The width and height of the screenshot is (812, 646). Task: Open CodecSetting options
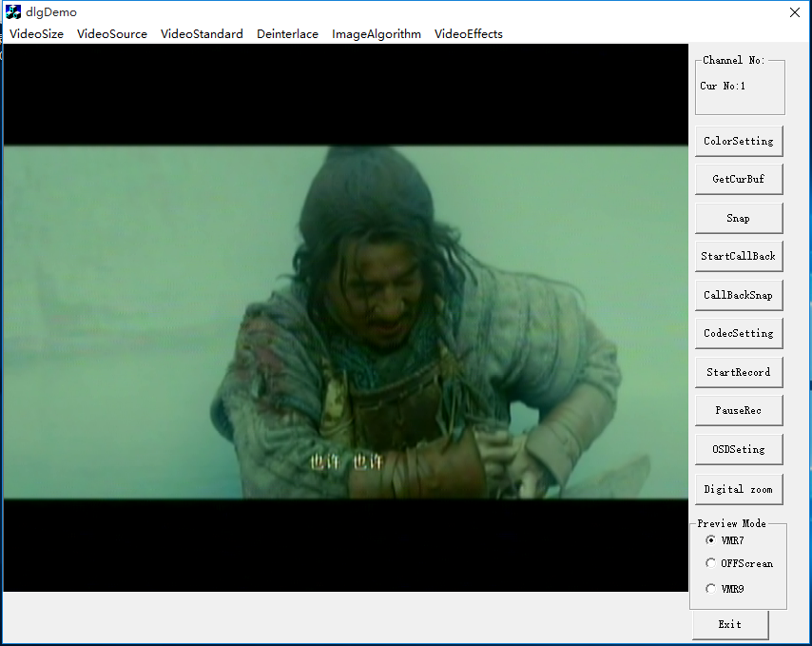(x=739, y=334)
